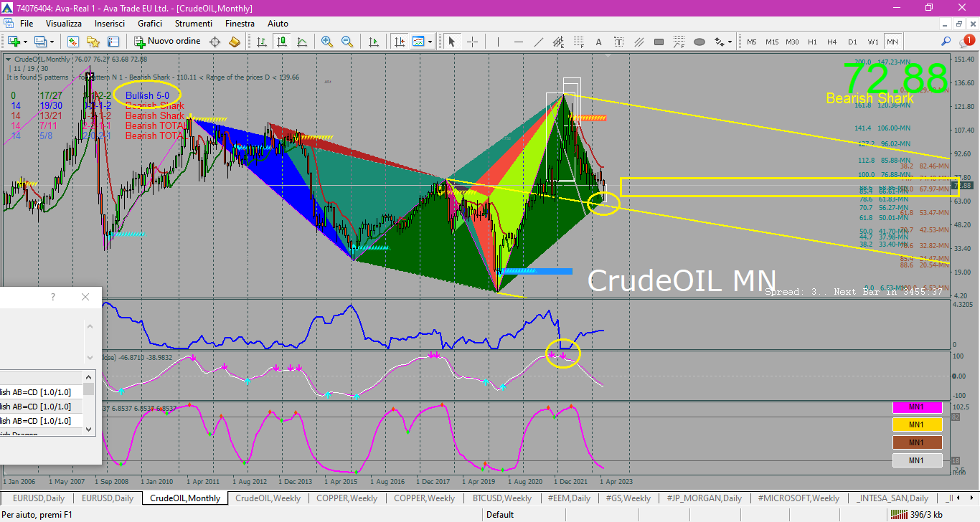Screen dimensions: 980x522
Task: Toggle the Market Watch window icon
Action: [74, 42]
